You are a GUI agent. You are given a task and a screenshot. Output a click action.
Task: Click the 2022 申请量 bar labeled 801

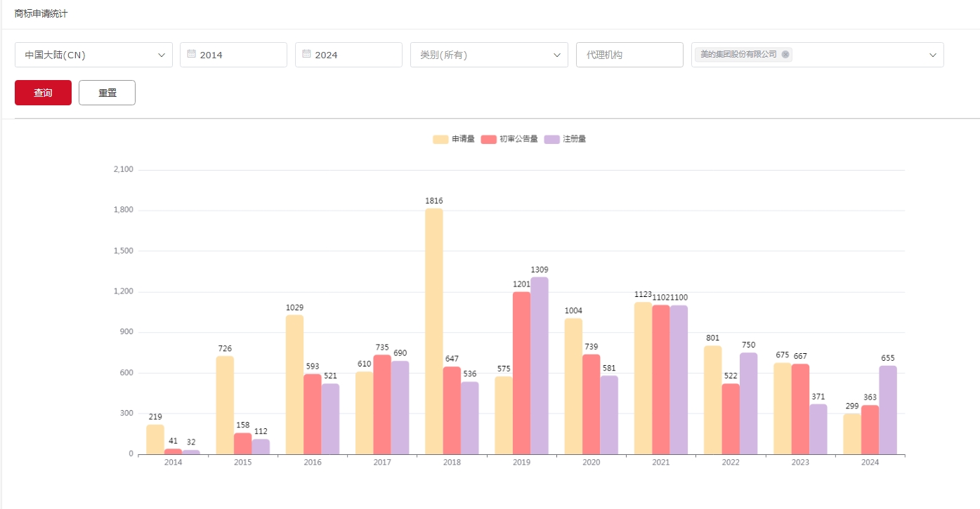(x=712, y=400)
